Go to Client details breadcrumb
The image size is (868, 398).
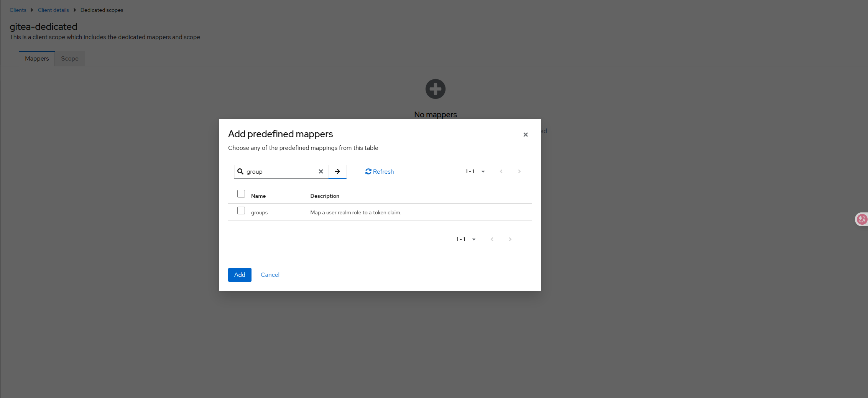coord(53,10)
